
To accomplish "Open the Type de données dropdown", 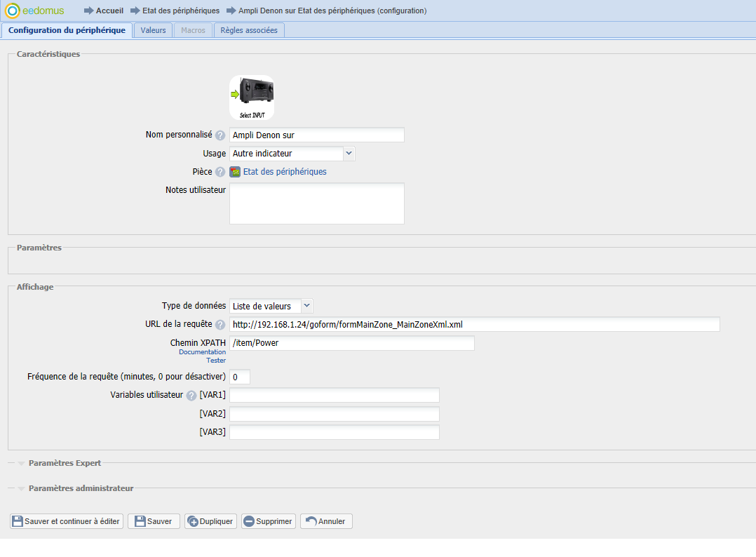I will 307,306.
